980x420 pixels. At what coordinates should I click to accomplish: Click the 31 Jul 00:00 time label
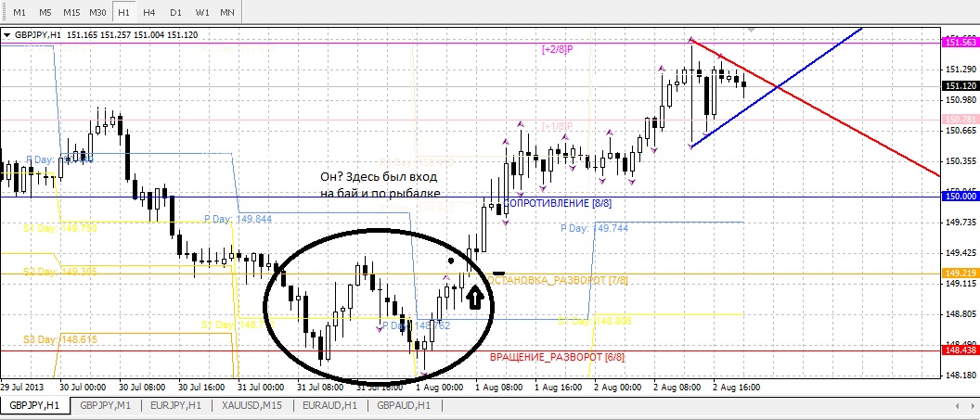pos(262,387)
